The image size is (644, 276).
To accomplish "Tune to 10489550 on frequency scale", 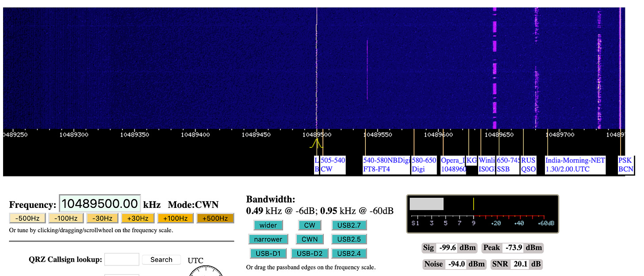I will pos(377,134).
